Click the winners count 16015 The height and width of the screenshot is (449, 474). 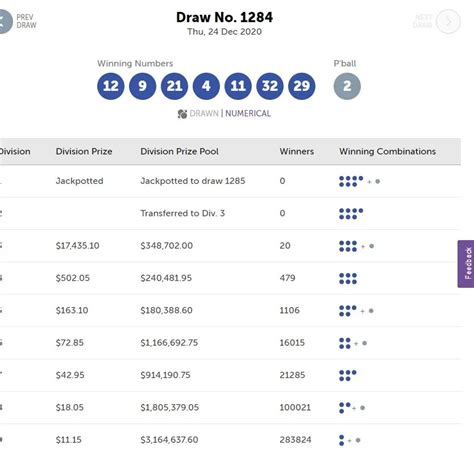pyautogui.click(x=292, y=343)
